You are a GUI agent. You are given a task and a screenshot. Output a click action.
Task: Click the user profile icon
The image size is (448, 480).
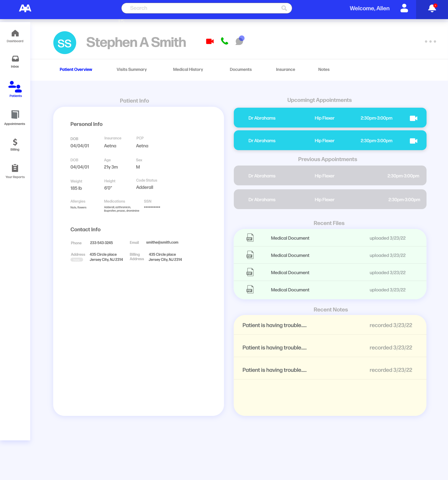coord(404,8)
